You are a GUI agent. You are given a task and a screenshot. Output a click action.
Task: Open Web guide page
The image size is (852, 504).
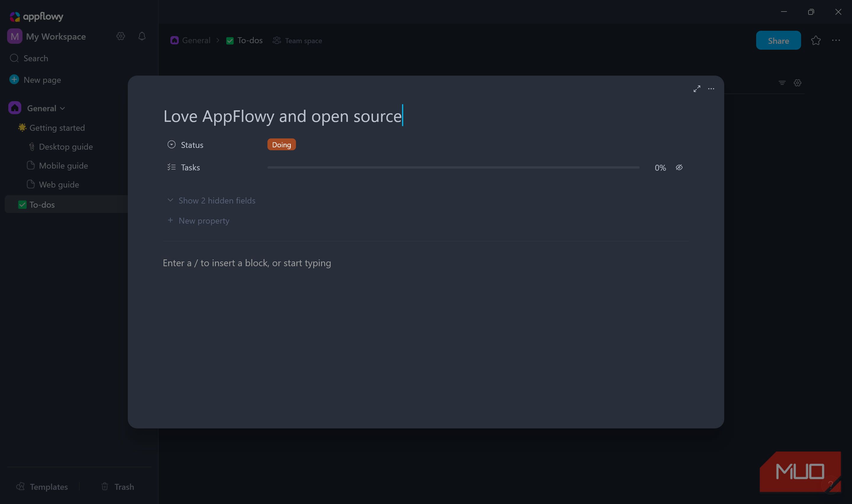[x=59, y=184]
